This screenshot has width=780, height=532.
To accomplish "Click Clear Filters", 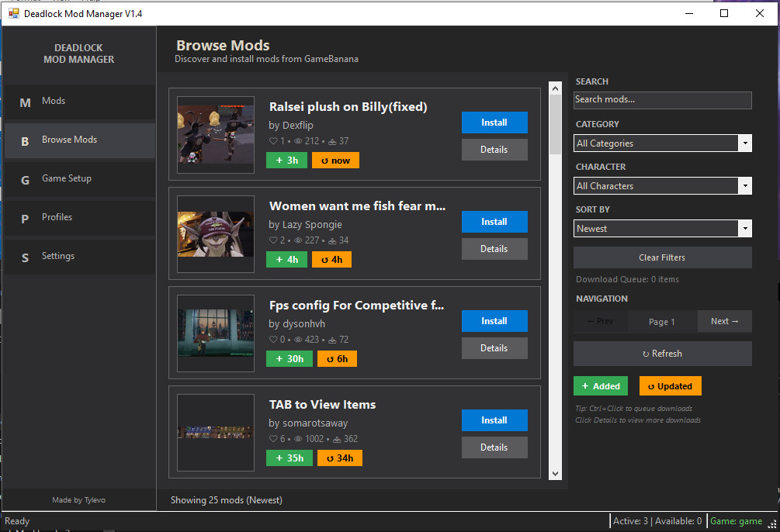I will pos(662,257).
